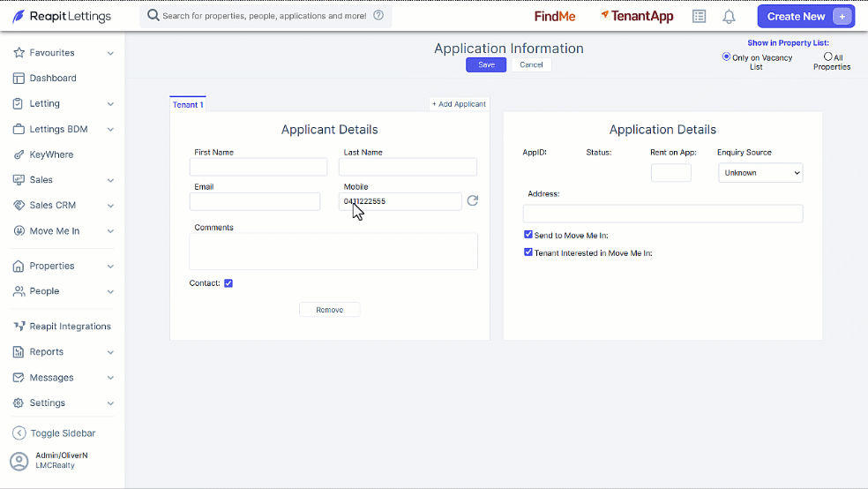
Task: Click the Rent on App field
Action: 671,173
